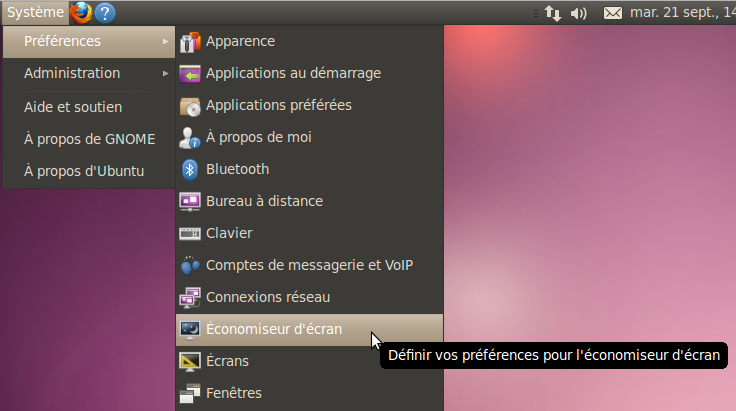This screenshot has height=411, width=736.
Task: Click the panel applet grip handle
Action: click(536, 13)
